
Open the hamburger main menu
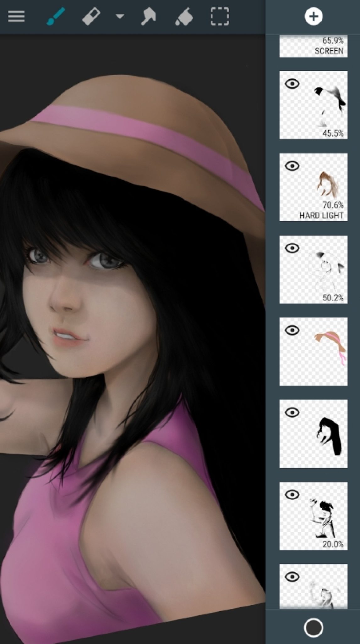tap(16, 16)
